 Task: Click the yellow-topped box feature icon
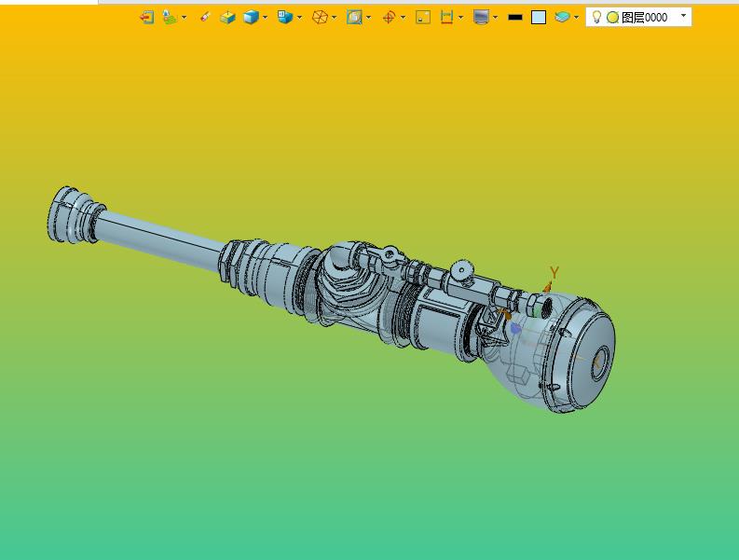coord(227,18)
